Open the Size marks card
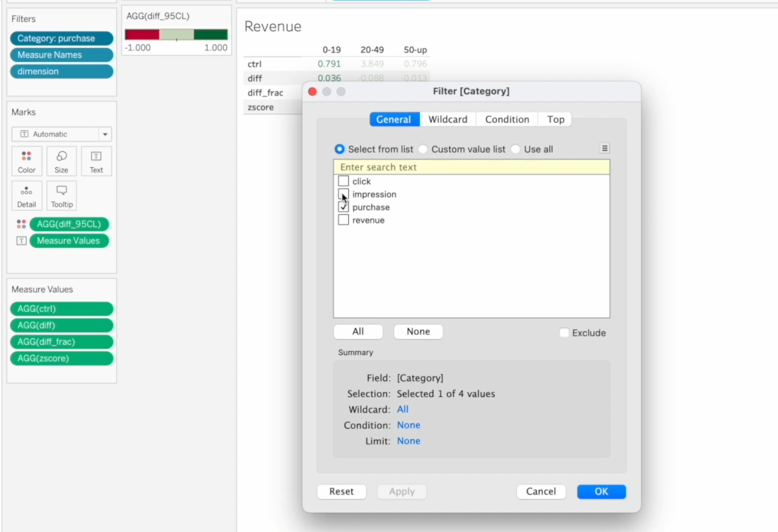 pyautogui.click(x=61, y=161)
